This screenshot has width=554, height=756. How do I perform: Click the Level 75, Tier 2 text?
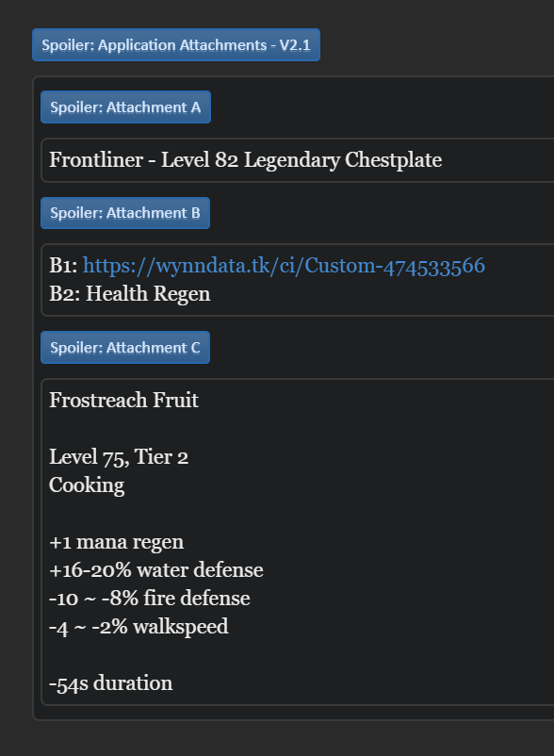click(x=119, y=456)
